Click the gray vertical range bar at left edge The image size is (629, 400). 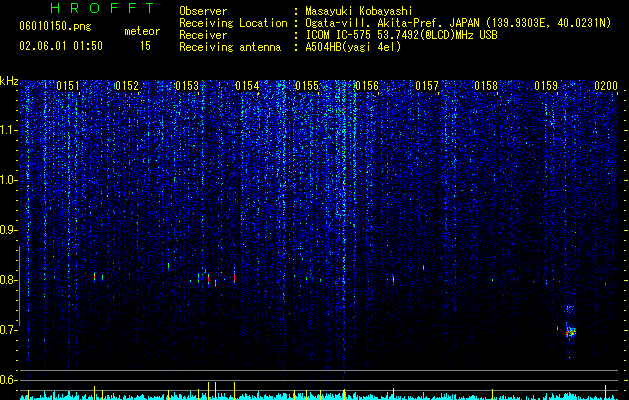point(19,286)
